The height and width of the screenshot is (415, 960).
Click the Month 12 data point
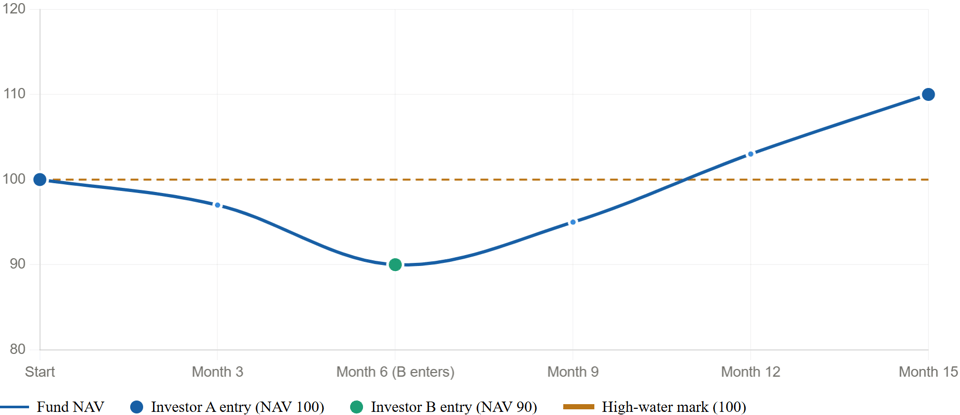[750, 154]
